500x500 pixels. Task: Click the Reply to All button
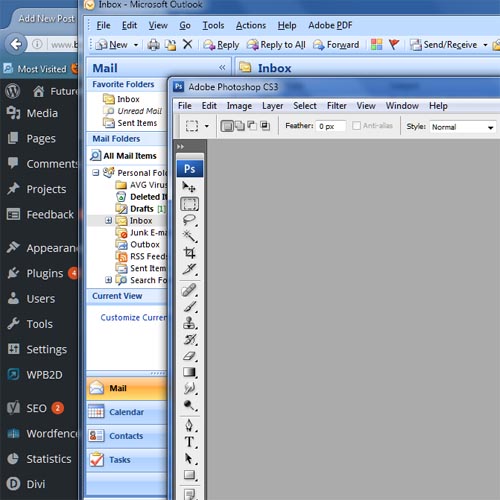(276, 45)
